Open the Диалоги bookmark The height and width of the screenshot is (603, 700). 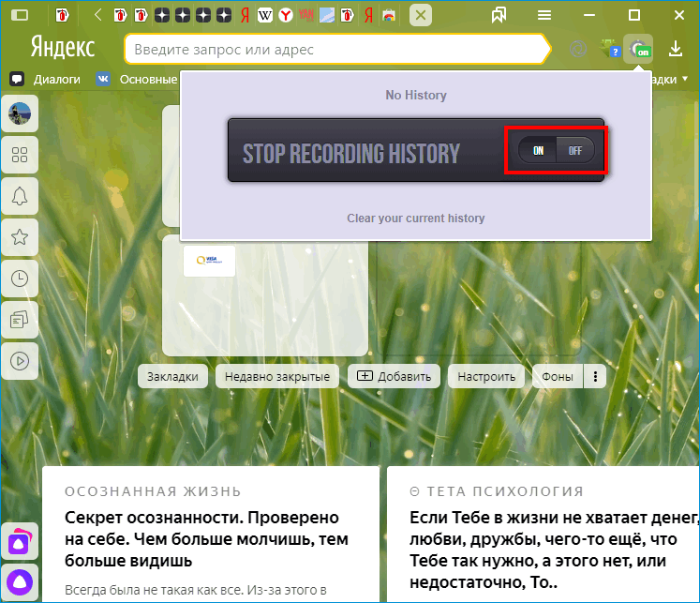click(x=45, y=80)
